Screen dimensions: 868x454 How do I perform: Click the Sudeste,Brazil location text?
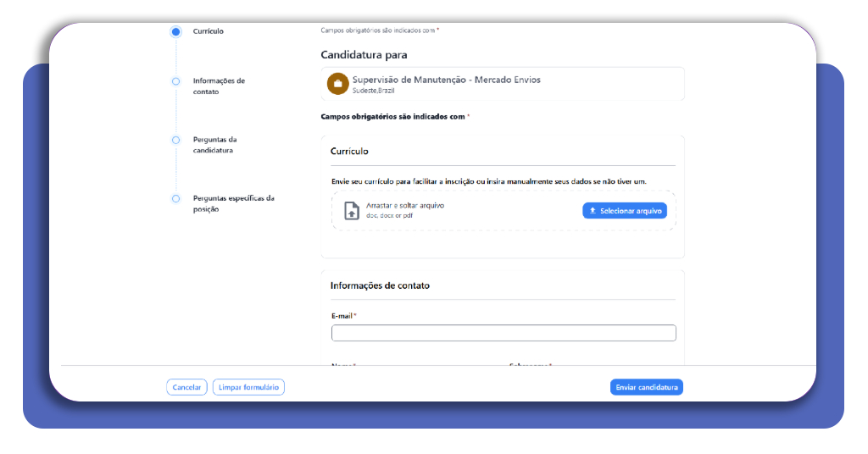[374, 91]
